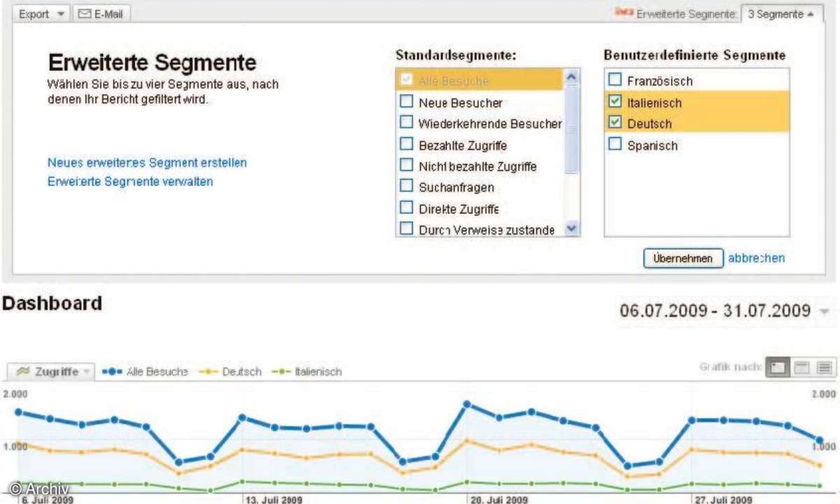Click the 13. Juli 2009 axis label
Screen dimensions: 840x504
[274, 499]
